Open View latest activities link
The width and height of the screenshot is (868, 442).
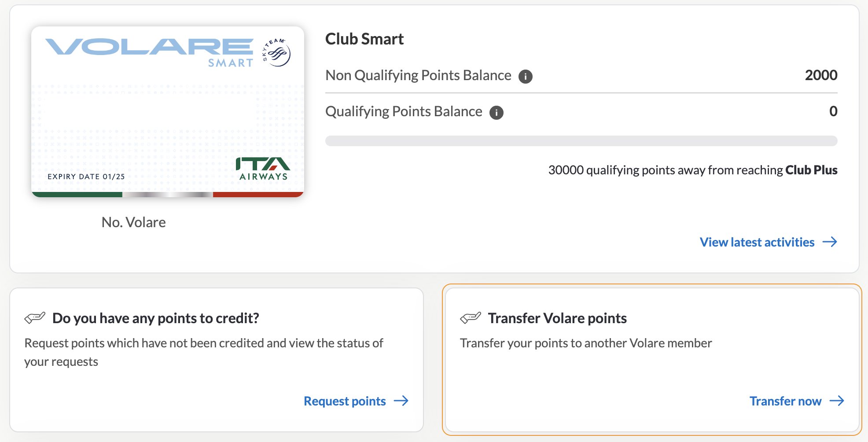coord(768,242)
